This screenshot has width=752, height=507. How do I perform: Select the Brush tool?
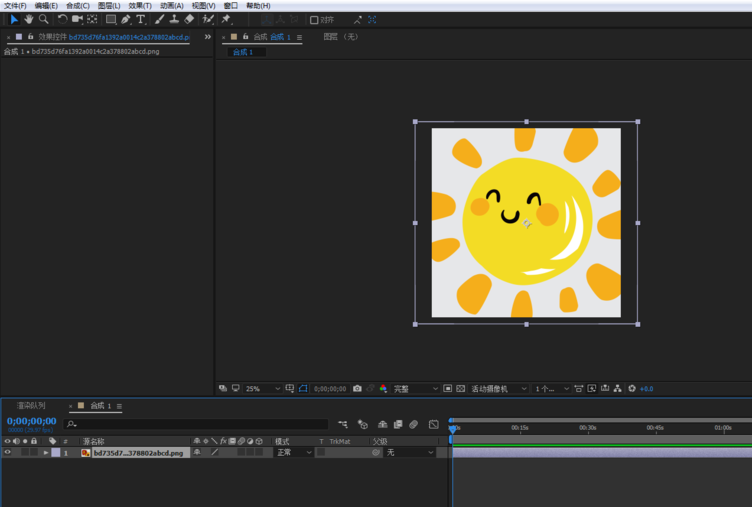pyautogui.click(x=160, y=19)
